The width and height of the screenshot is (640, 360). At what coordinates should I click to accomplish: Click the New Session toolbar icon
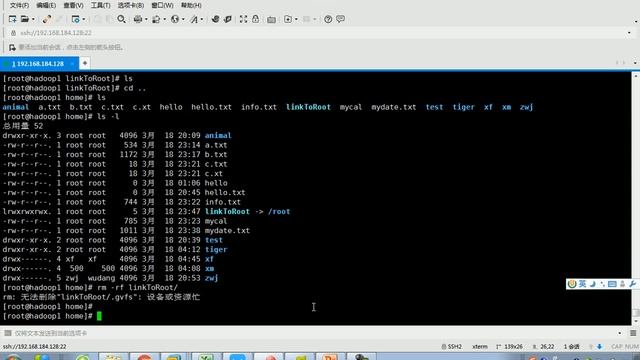(12, 19)
